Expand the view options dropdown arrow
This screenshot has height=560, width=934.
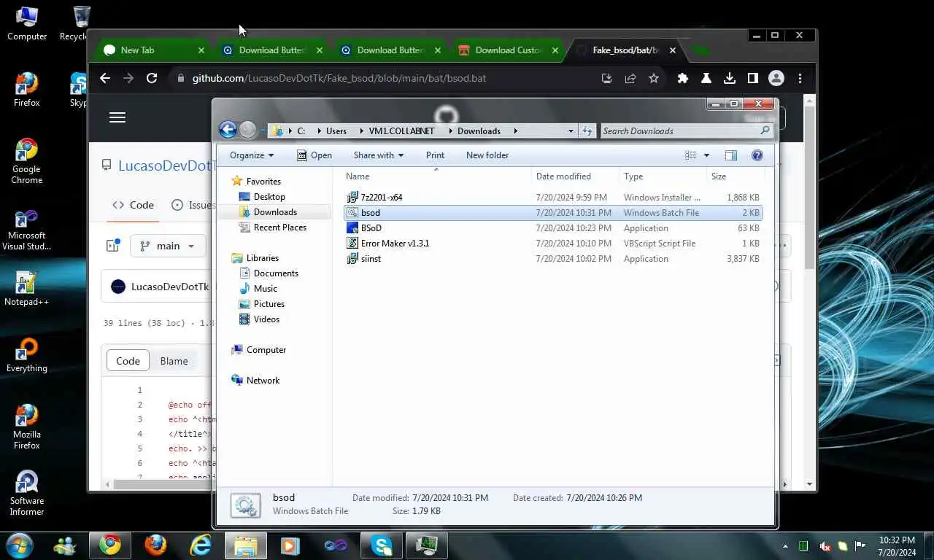click(x=706, y=155)
